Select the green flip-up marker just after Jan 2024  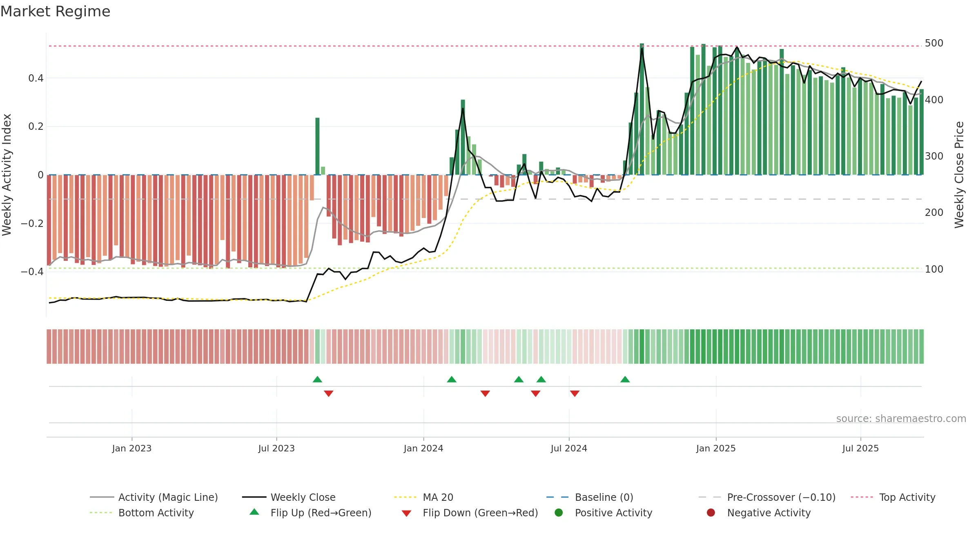(x=452, y=380)
